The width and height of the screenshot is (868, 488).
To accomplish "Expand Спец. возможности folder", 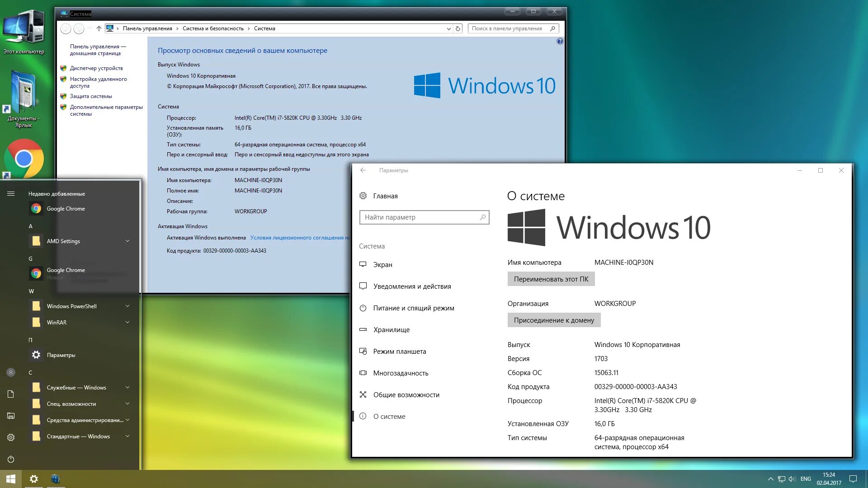I will point(127,404).
